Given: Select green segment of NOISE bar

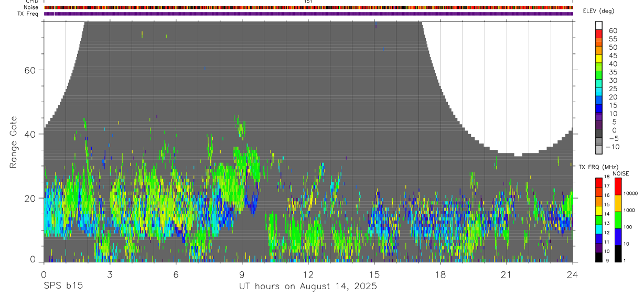Looking at the screenshot, I should 618,220.
